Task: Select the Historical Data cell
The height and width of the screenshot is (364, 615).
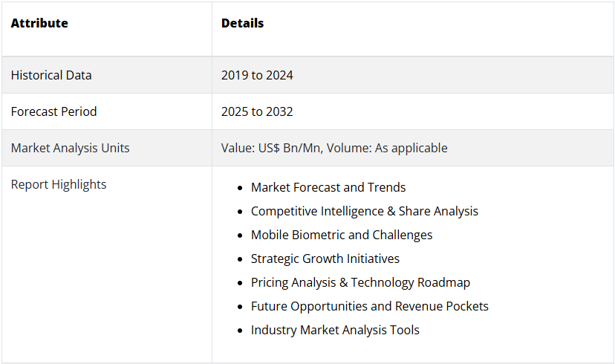Action: (107, 75)
